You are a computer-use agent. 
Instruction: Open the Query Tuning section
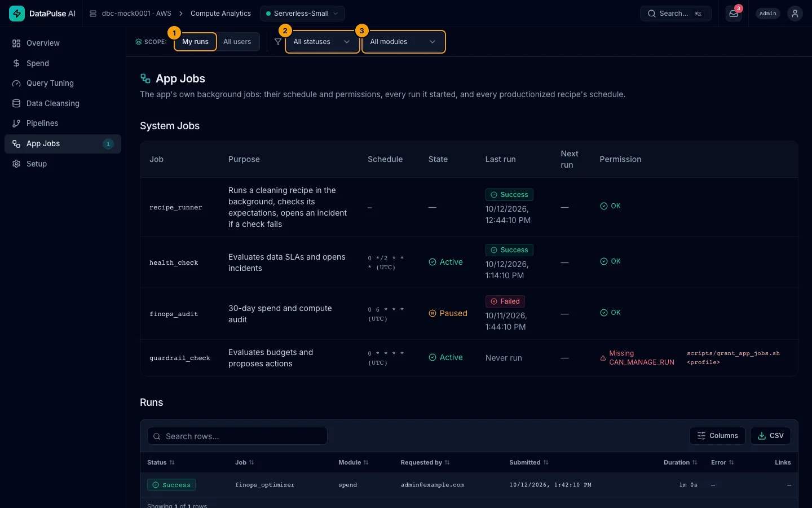(x=63, y=84)
